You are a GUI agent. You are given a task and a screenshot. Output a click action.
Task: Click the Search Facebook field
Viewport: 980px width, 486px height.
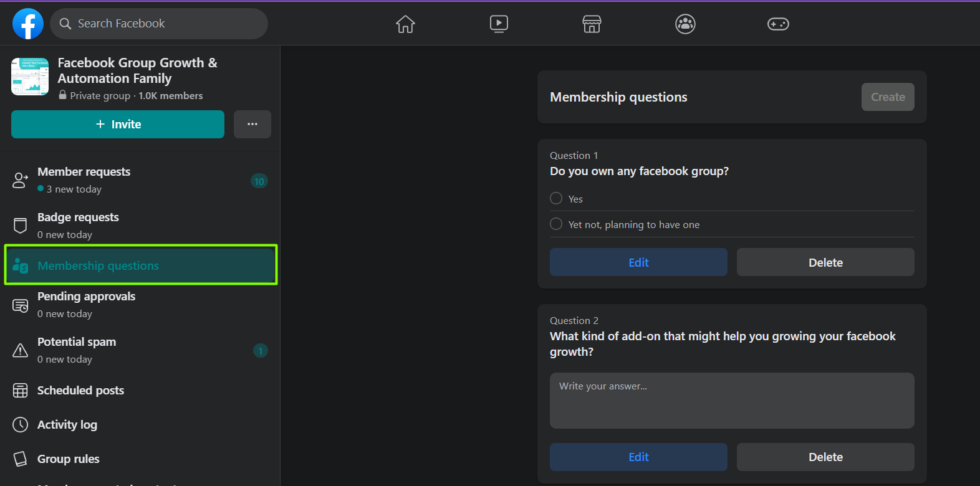point(159,24)
